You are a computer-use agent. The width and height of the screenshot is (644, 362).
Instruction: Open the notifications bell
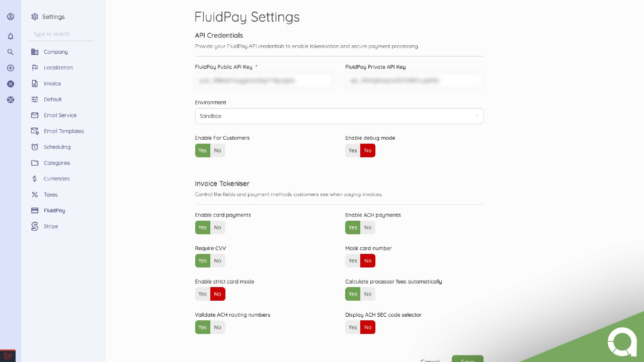tap(11, 36)
